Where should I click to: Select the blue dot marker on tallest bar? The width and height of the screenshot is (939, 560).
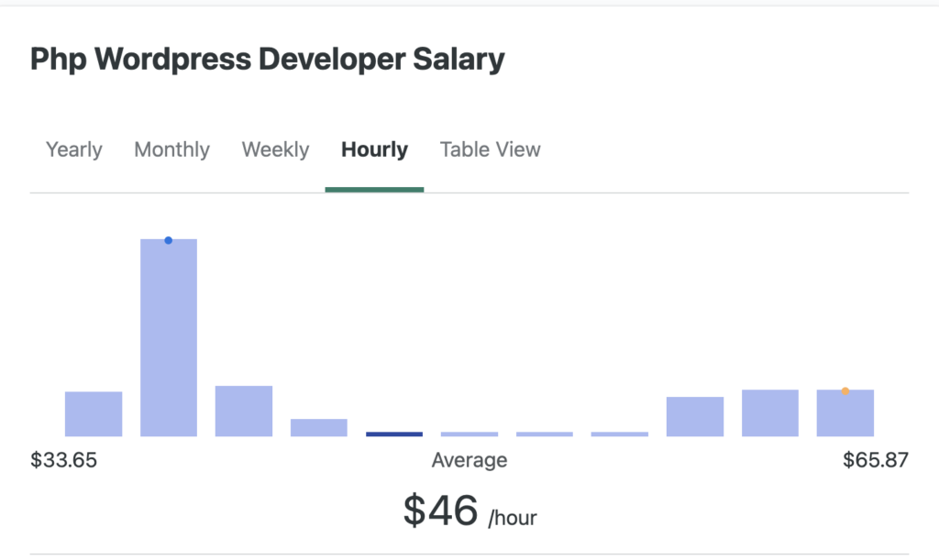click(169, 239)
